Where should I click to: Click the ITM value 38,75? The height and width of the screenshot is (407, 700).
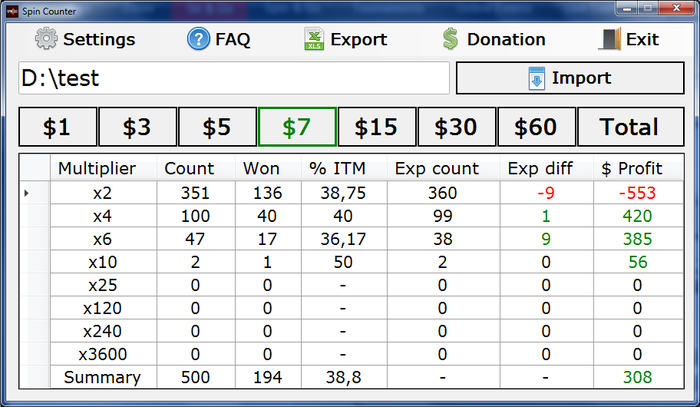[x=343, y=194]
